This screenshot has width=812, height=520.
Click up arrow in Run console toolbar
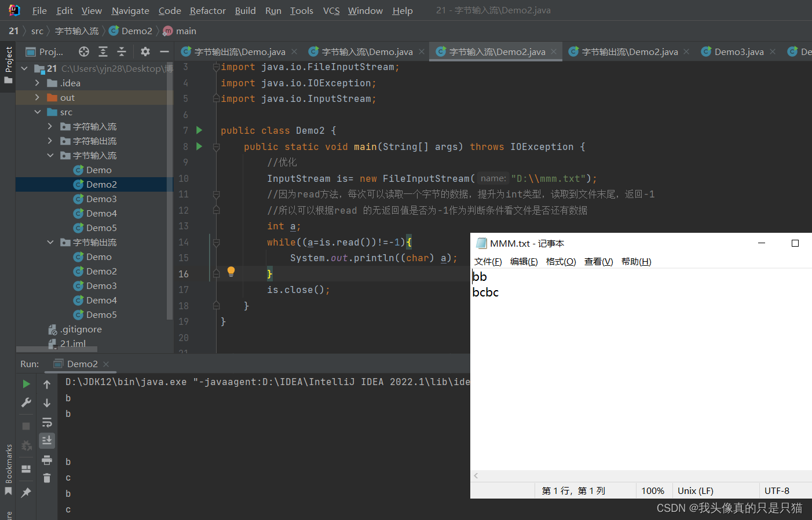[47, 384]
